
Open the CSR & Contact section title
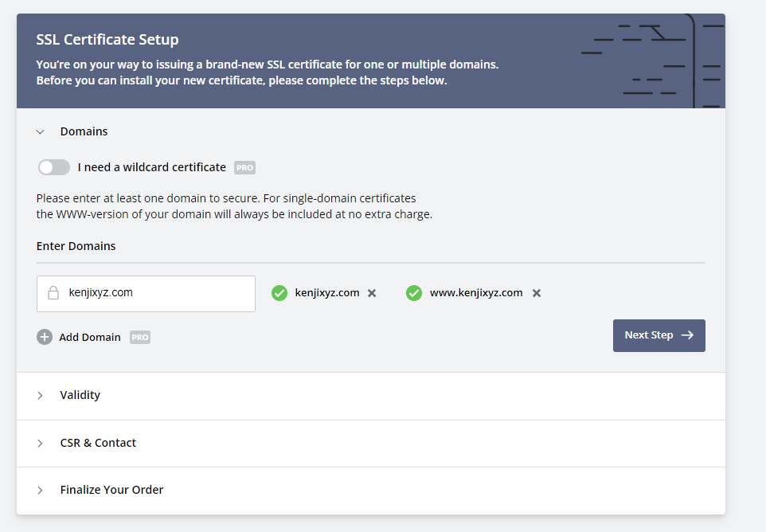click(x=98, y=443)
